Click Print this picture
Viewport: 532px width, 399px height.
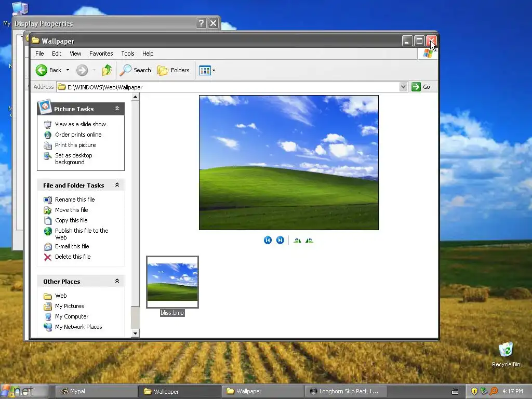coord(75,145)
